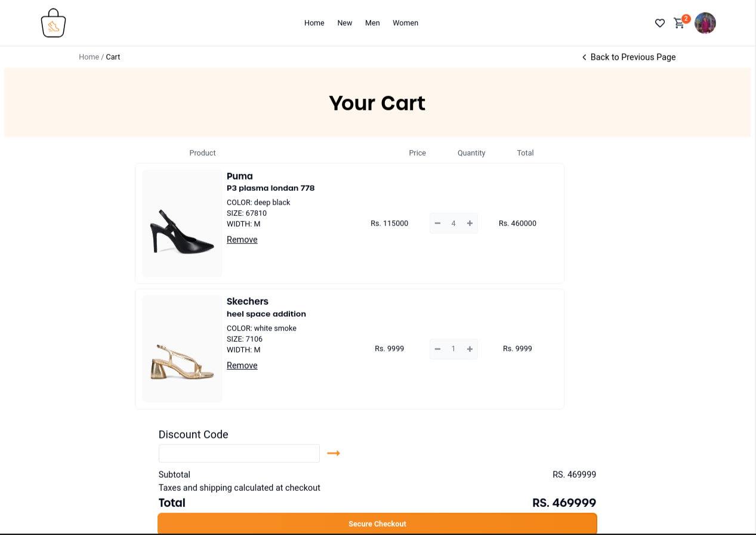Apply discount code with the orange arrow
Screen dimensions: 756x535
click(334, 453)
